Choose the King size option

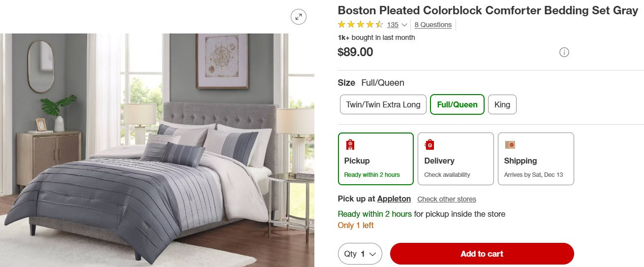[502, 104]
